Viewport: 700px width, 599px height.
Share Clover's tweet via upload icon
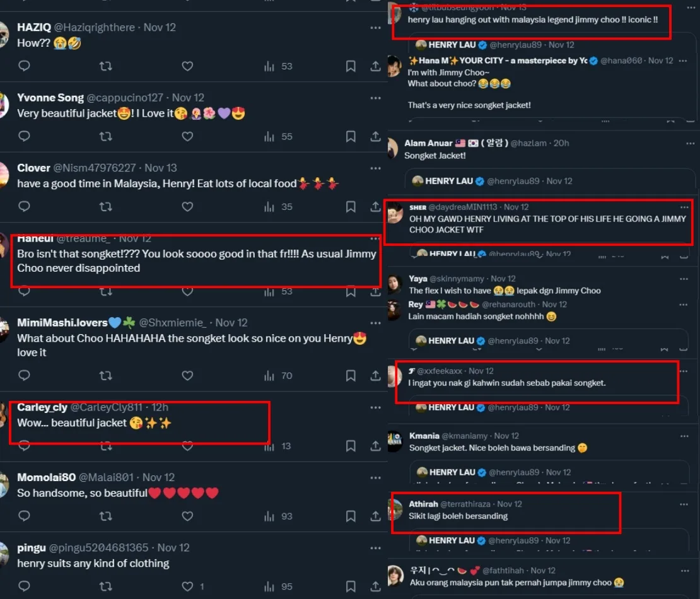(x=375, y=206)
